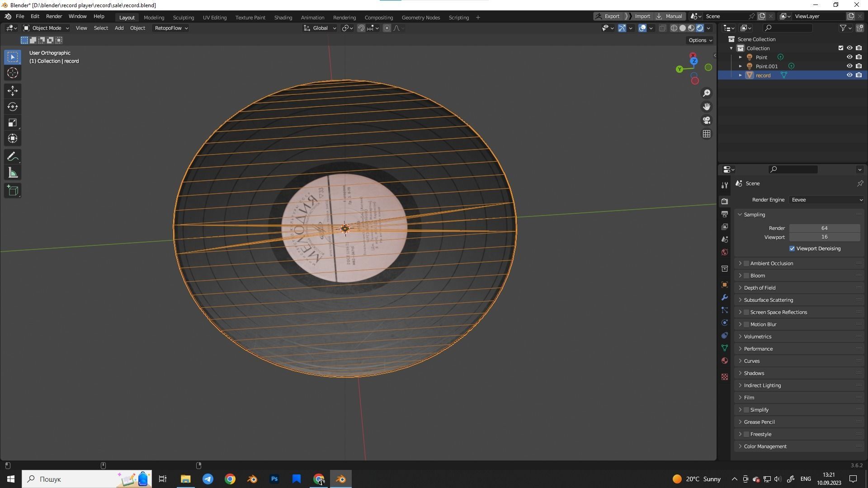Adjust the Render samples field 64
This screenshot has width=868, height=488.
(x=825, y=228)
